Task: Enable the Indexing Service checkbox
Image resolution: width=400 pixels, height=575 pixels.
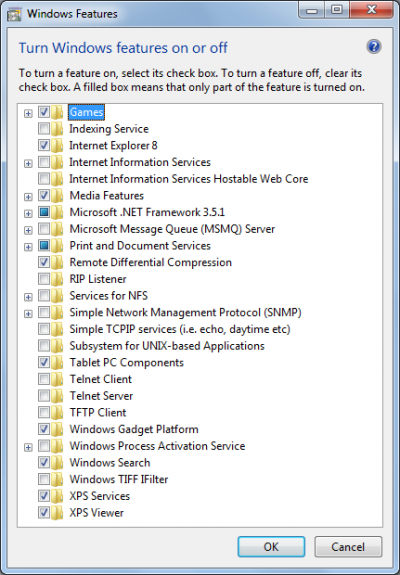Action: (44, 129)
